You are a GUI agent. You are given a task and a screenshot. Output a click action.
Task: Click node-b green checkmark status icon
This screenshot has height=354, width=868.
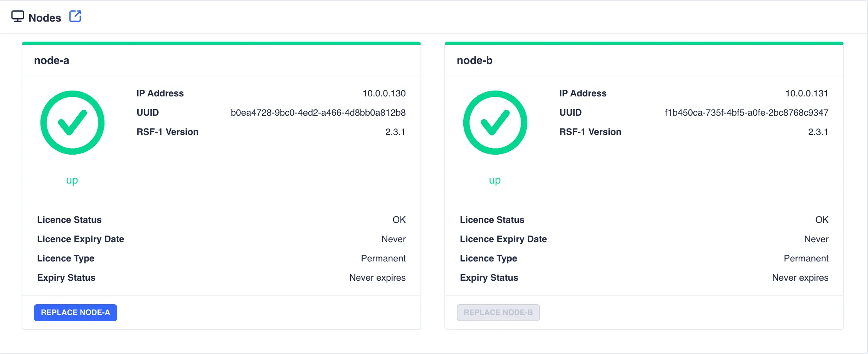495,123
